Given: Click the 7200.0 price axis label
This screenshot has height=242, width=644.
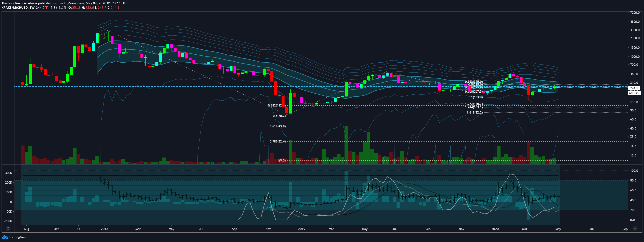Looking at the screenshot, I should click(635, 13).
